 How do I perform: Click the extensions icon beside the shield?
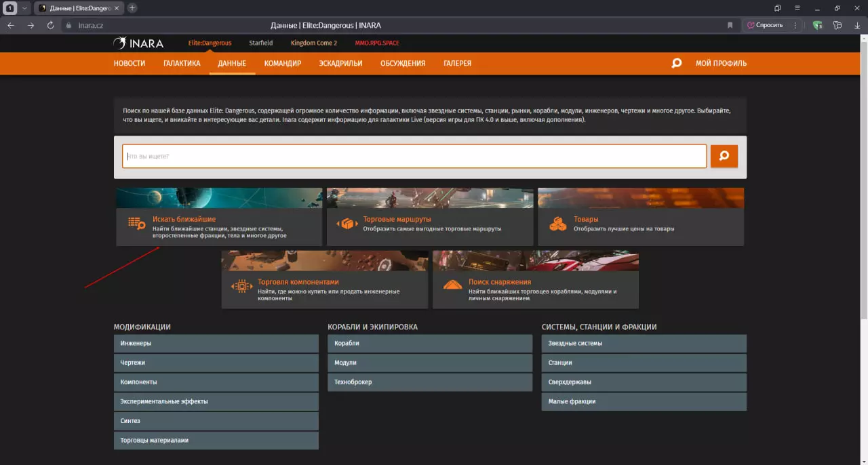click(x=837, y=25)
